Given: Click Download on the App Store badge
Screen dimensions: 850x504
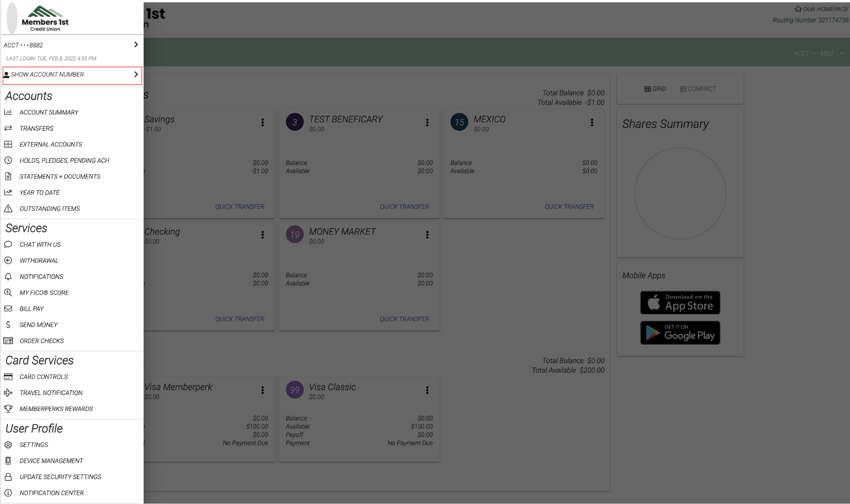Looking at the screenshot, I should (680, 303).
